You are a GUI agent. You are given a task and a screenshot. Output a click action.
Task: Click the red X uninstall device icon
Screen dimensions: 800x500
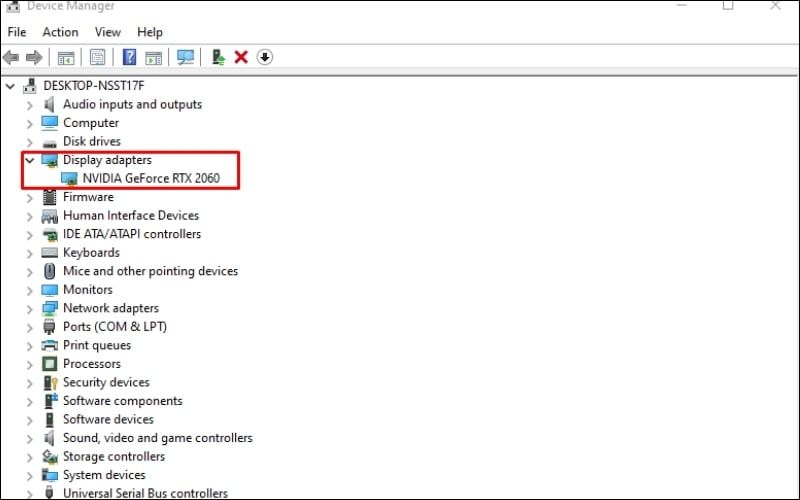[241, 57]
